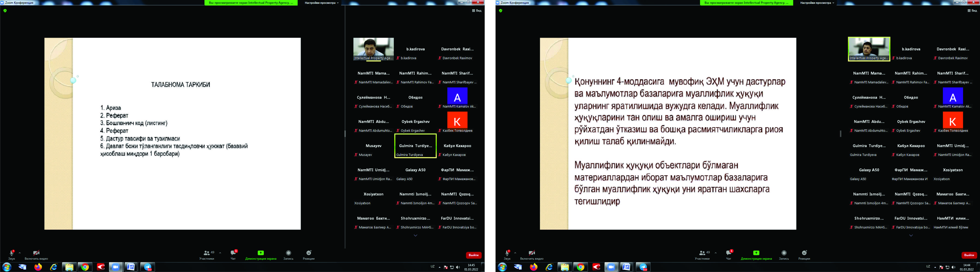
Task: Open Telegram from the left taskbar
Action: point(148,267)
